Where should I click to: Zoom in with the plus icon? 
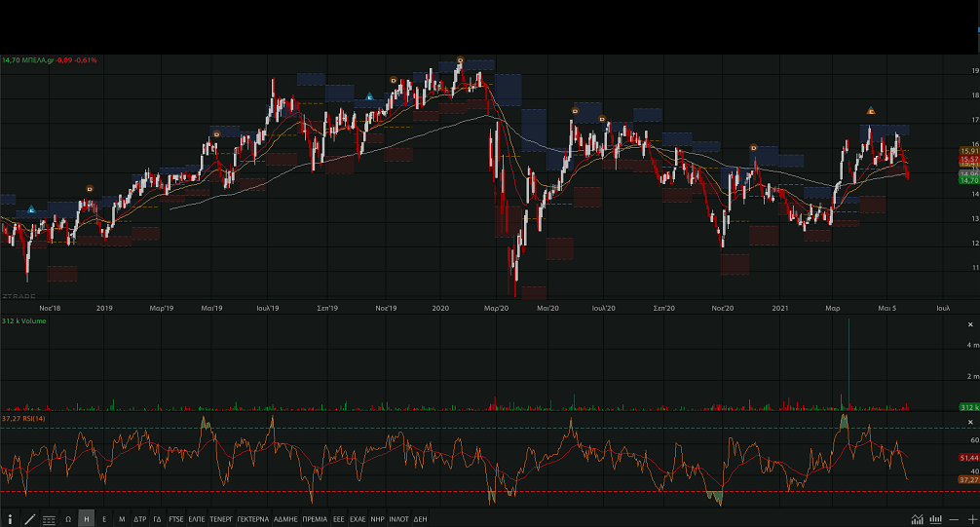971,519
